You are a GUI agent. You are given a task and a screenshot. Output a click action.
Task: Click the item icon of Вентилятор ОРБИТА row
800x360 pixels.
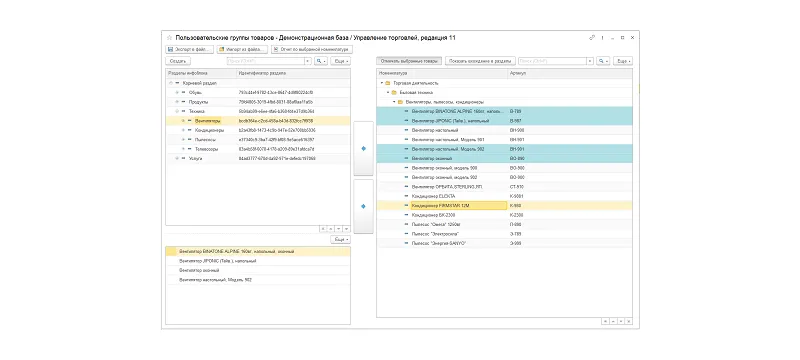(407, 187)
